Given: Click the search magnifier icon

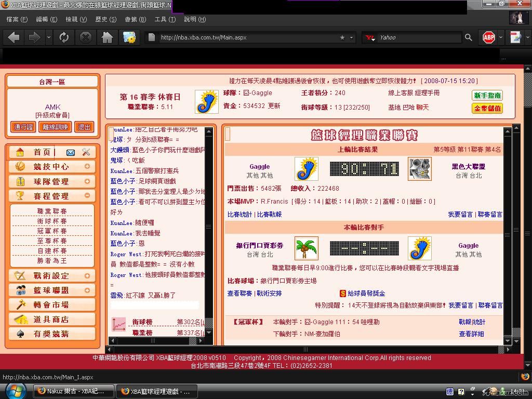Looking at the screenshot, I should coord(469,37).
